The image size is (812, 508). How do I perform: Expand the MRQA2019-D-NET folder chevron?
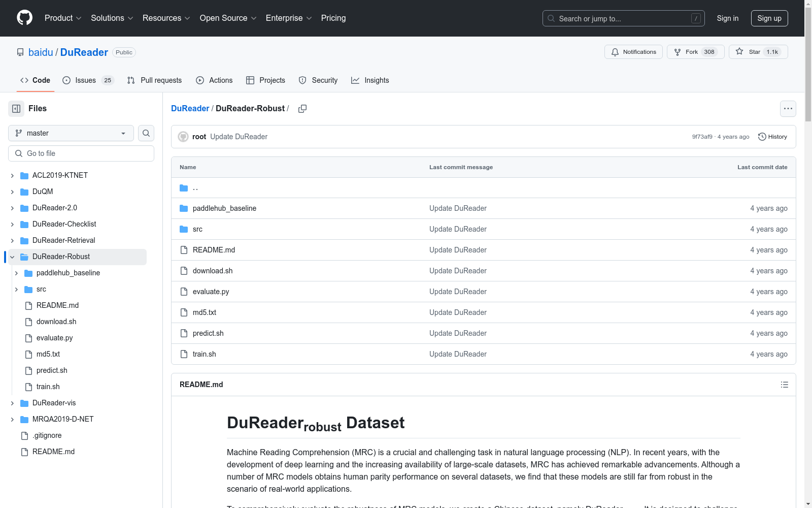tap(12, 419)
